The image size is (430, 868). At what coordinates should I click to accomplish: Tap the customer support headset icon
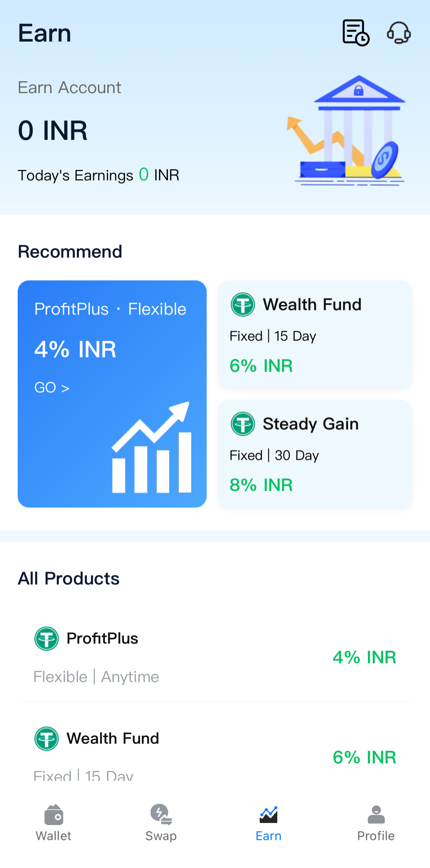pos(398,33)
